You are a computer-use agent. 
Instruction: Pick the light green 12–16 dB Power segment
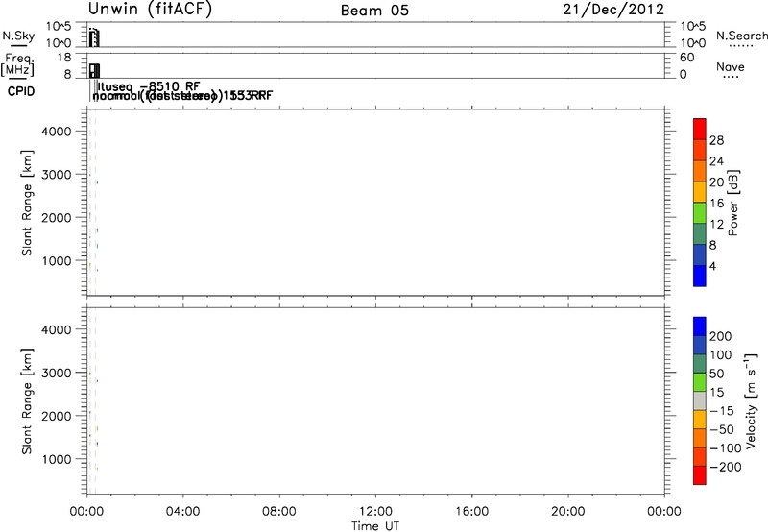pos(700,213)
